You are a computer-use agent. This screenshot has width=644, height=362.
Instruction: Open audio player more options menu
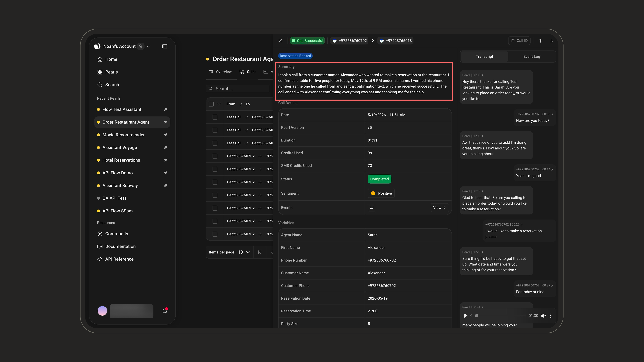551,316
